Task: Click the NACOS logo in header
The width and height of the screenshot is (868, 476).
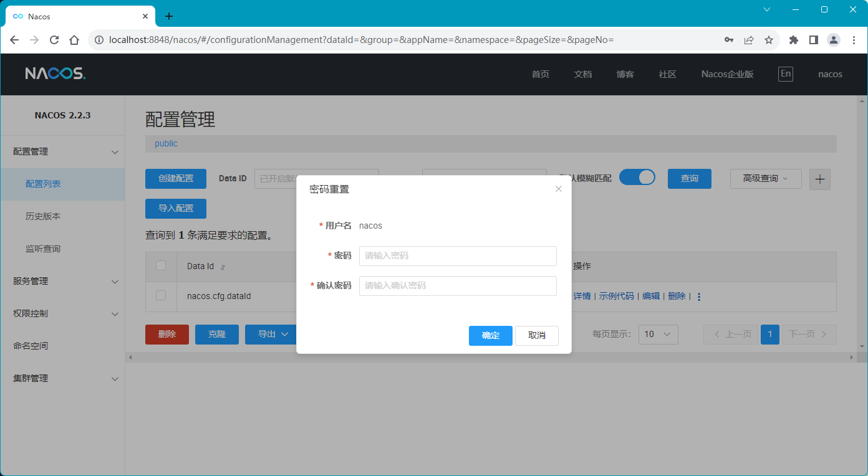Action: point(55,74)
